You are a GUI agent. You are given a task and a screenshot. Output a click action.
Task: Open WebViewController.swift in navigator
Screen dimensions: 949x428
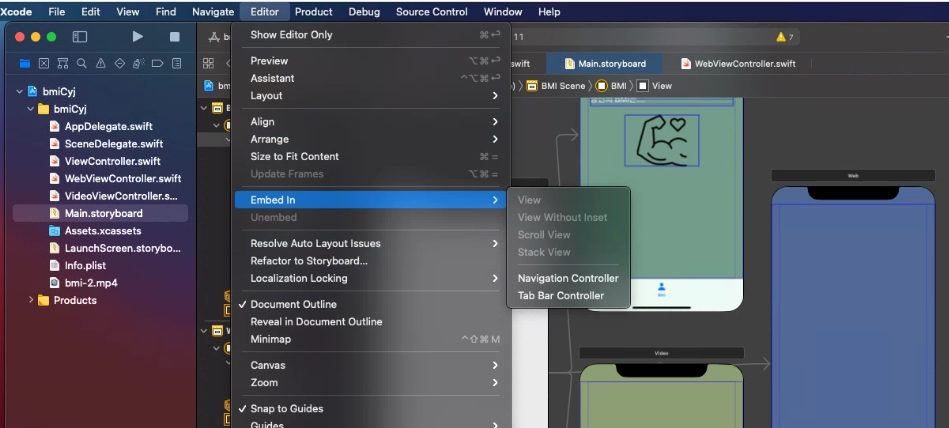pyautogui.click(x=123, y=179)
